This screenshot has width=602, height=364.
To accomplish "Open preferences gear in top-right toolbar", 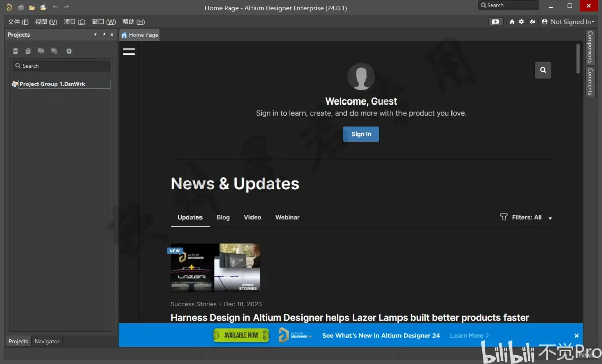I will click(x=521, y=22).
